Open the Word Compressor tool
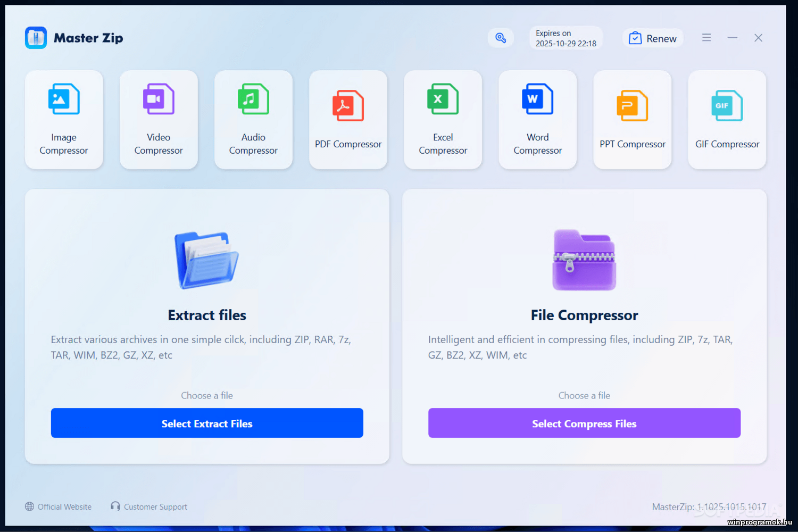Viewport: 798px width, 532px height. (x=537, y=120)
